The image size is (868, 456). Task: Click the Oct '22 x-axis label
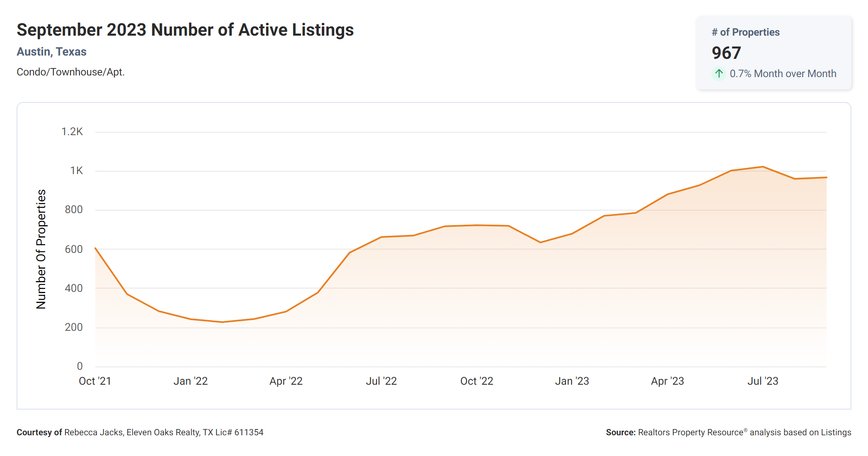(477, 381)
